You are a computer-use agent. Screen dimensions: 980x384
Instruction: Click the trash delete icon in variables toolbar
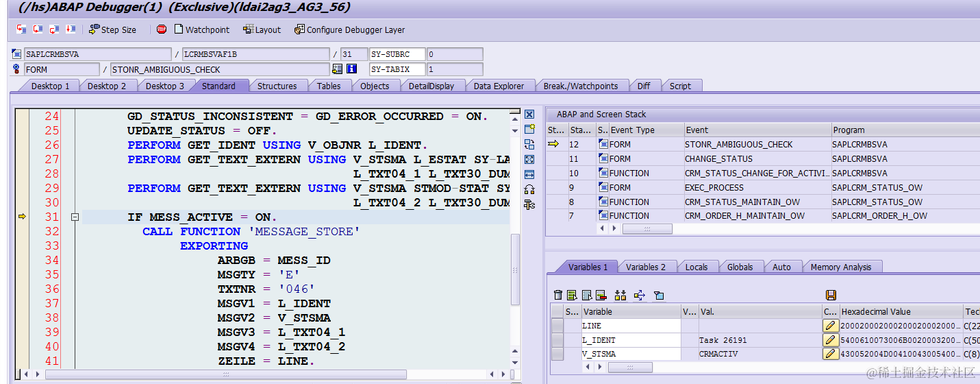click(558, 295)
